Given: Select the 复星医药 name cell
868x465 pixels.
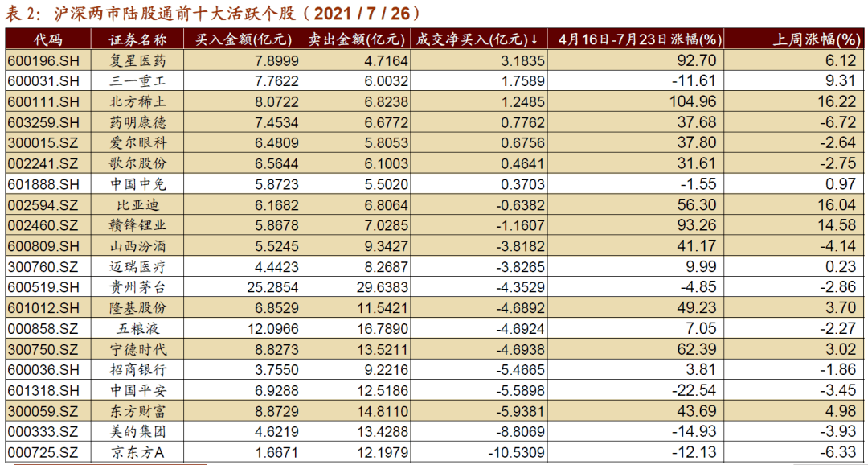Looking at the screenshot, I should (138, 60).
